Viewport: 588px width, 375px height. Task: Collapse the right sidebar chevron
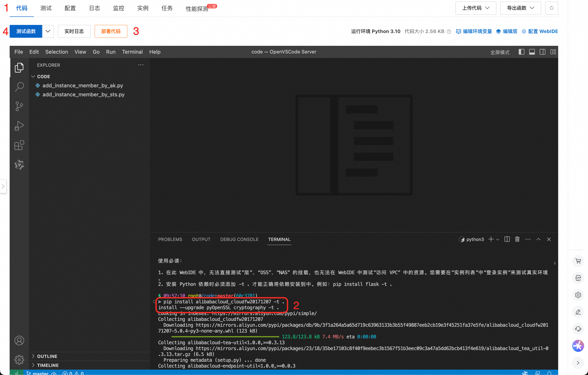(x=578, y=363)
